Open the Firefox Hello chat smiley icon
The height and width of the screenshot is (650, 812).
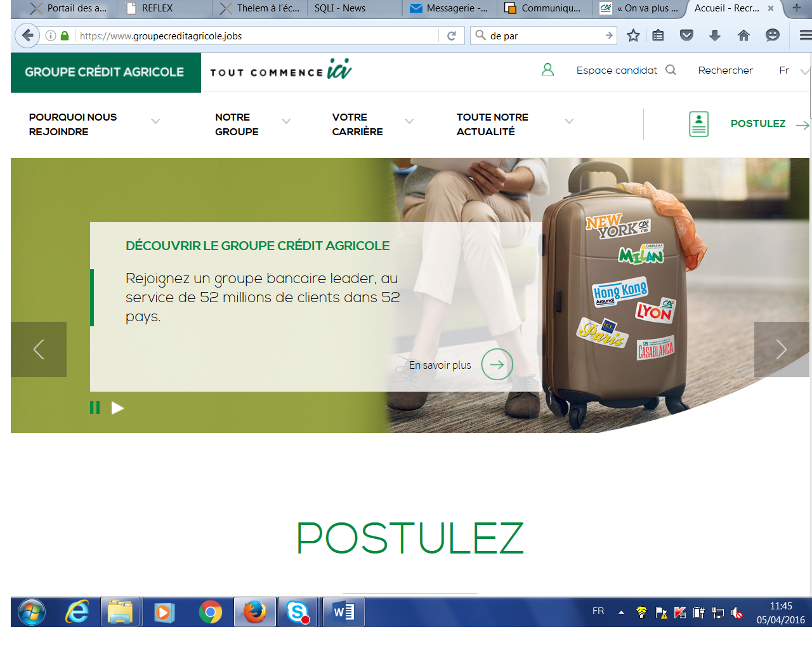773,36
